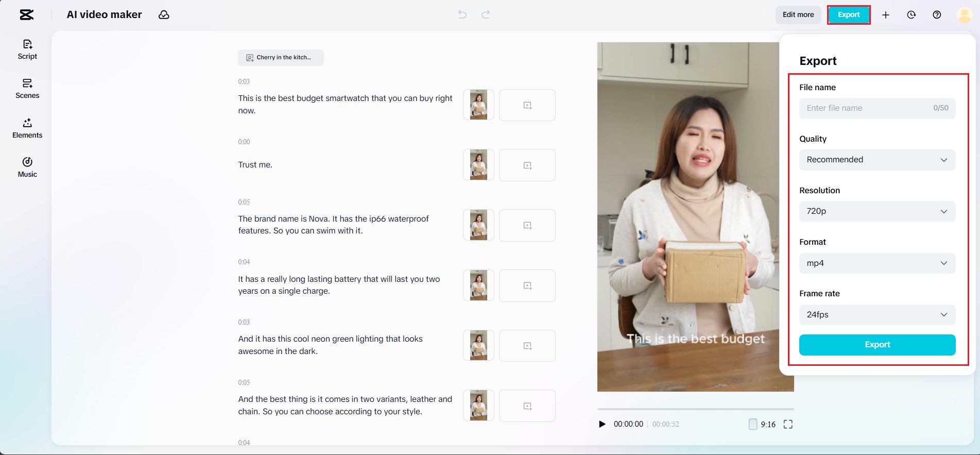Add media to 'comes in two variants' scene
This screenshot has height=455, width=980.
click(x=527, y=406)
